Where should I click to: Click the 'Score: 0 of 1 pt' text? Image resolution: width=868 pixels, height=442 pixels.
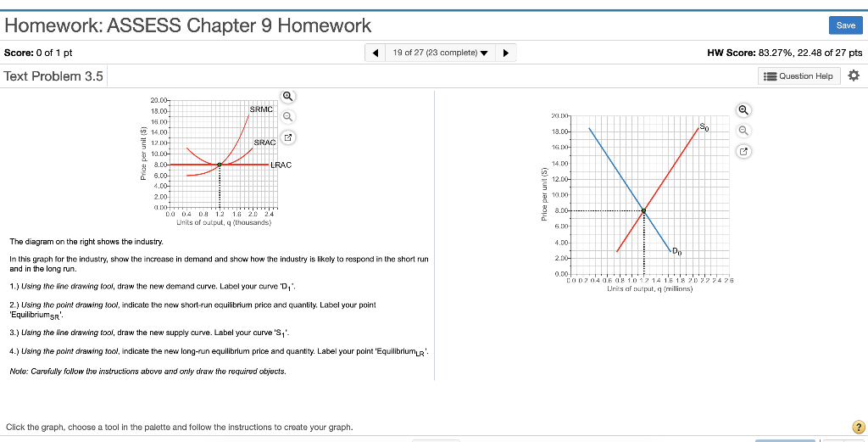pyautogui.click(x=38, y=53)
